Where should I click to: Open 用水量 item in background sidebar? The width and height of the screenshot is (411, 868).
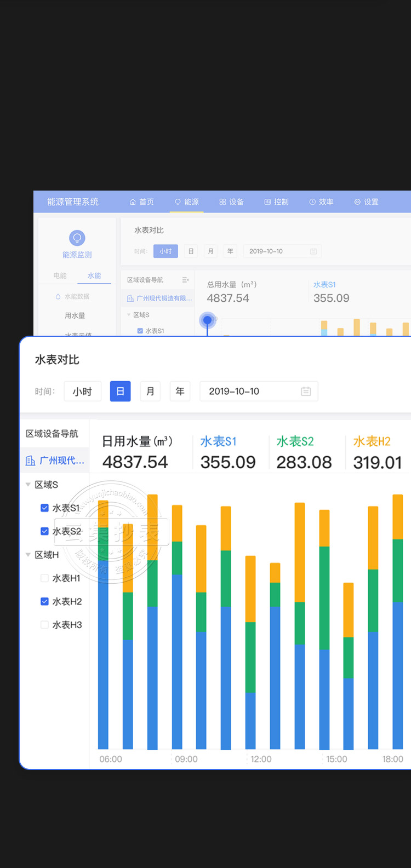click(x=75, y=315)
